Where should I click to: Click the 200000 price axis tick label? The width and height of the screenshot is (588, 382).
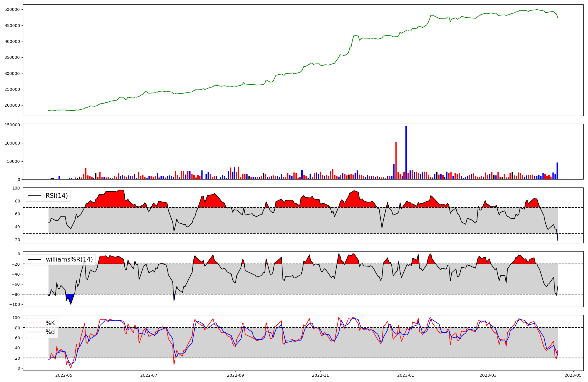pyautogui.click(x=12, y=105)
